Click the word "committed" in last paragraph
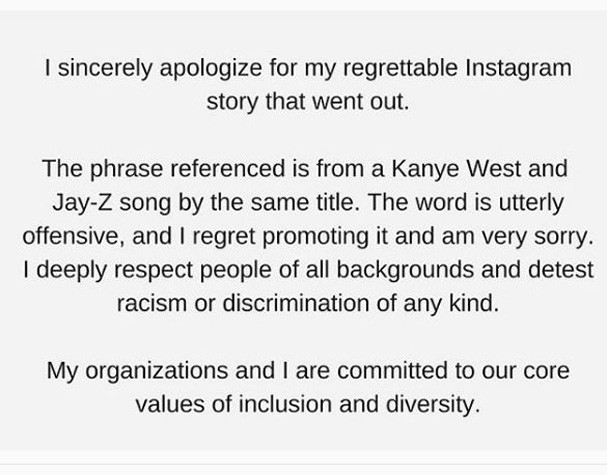 392,370
